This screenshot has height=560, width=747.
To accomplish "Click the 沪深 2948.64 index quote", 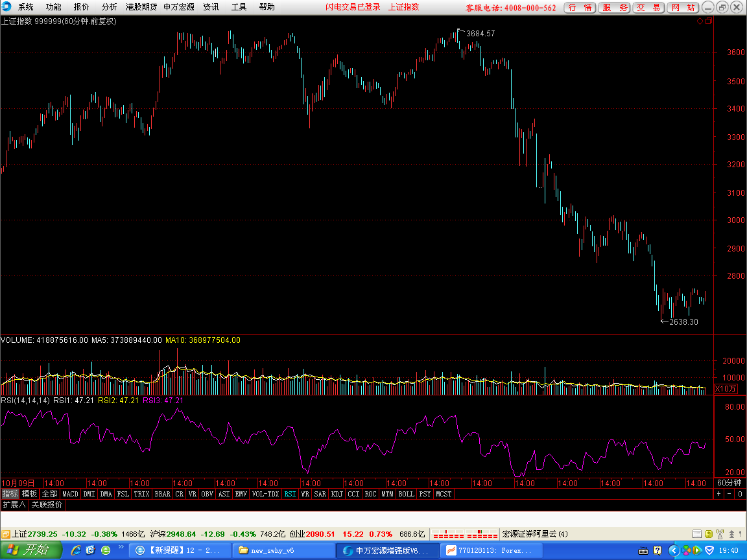I will 173,534.
